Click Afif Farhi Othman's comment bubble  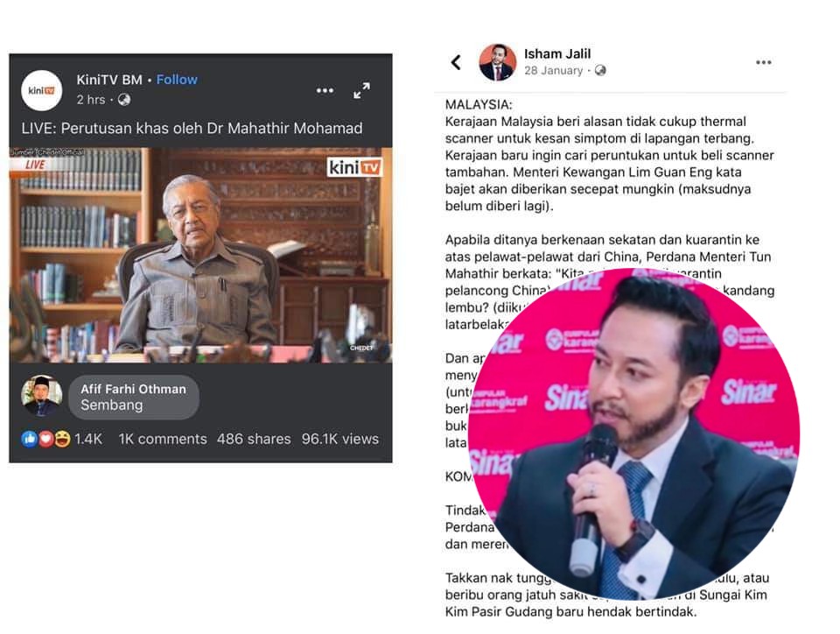tap(134, 397)
